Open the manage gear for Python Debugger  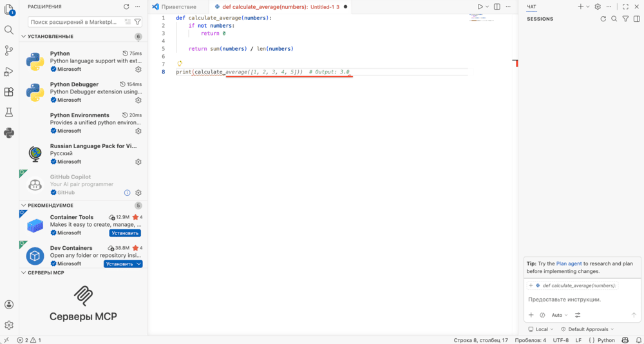(138, 100)
